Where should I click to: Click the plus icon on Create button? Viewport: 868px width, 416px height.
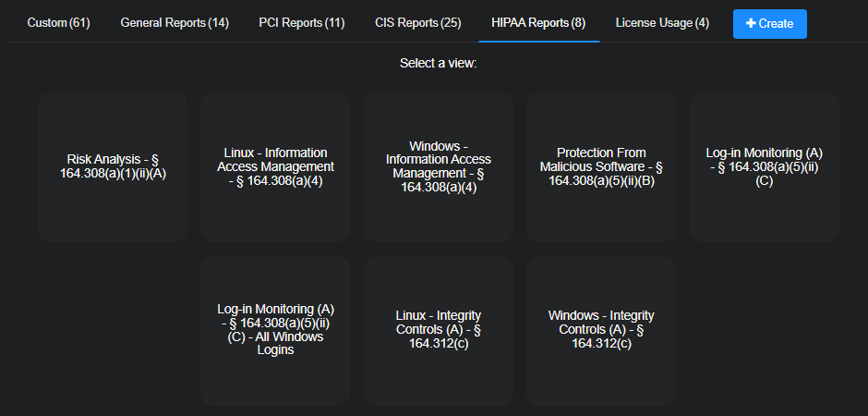[x=751, y=23]
